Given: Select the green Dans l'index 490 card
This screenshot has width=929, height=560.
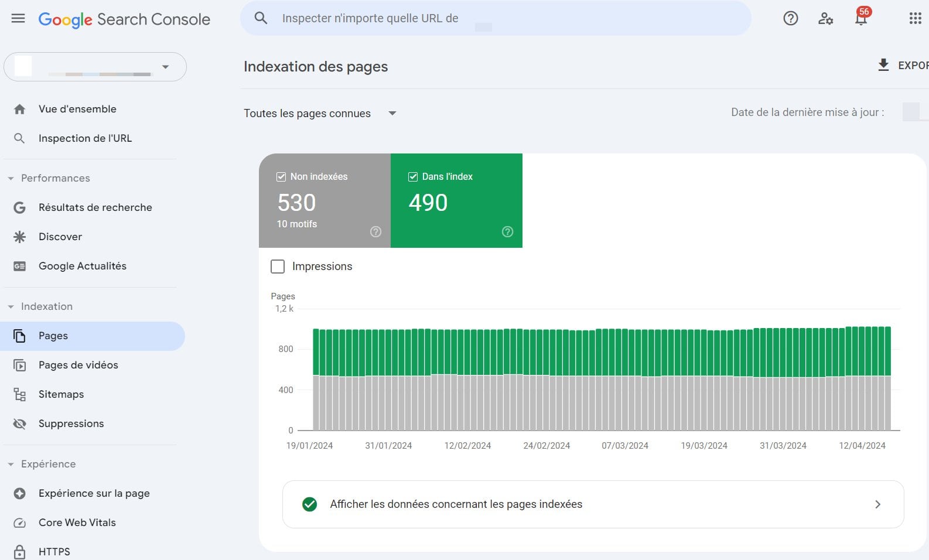Looking at the screenshot, I should pyautogui.click(x=456, y=200).
